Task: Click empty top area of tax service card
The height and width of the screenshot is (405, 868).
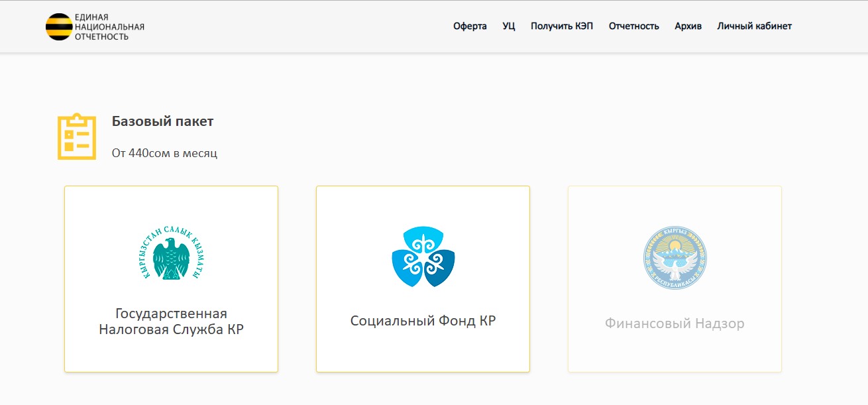Action: click(x=171, y=204)
